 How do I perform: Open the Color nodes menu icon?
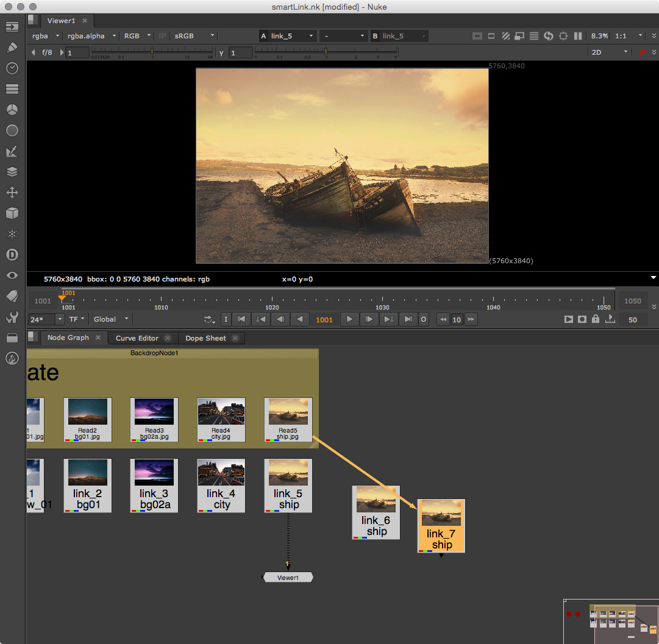click(12, 110)
